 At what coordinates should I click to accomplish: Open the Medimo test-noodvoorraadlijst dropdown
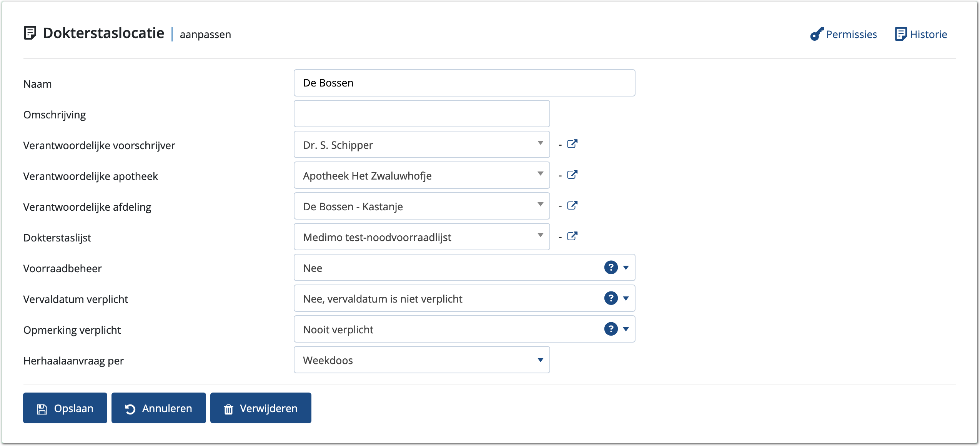(x=540, y=236)
